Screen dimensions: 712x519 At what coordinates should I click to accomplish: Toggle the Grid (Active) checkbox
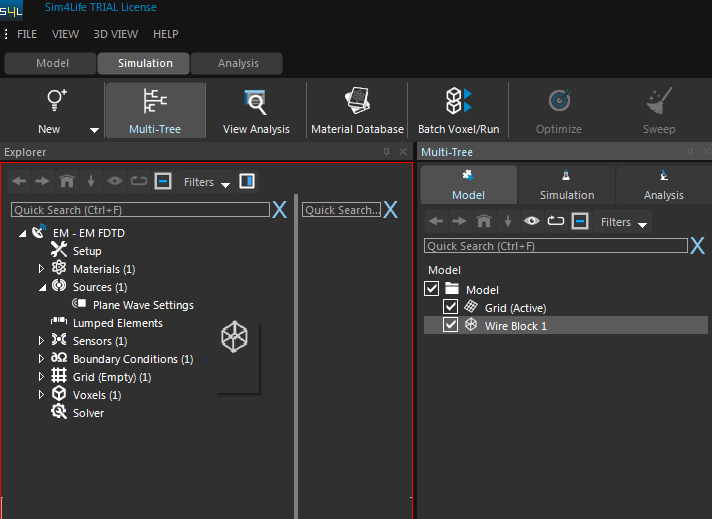click(451, 307)
